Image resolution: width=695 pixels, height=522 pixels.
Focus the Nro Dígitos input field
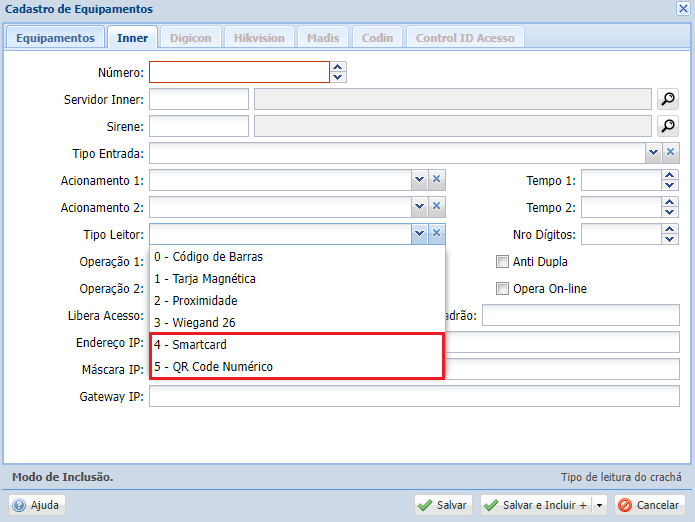click(x=621, y=234)
